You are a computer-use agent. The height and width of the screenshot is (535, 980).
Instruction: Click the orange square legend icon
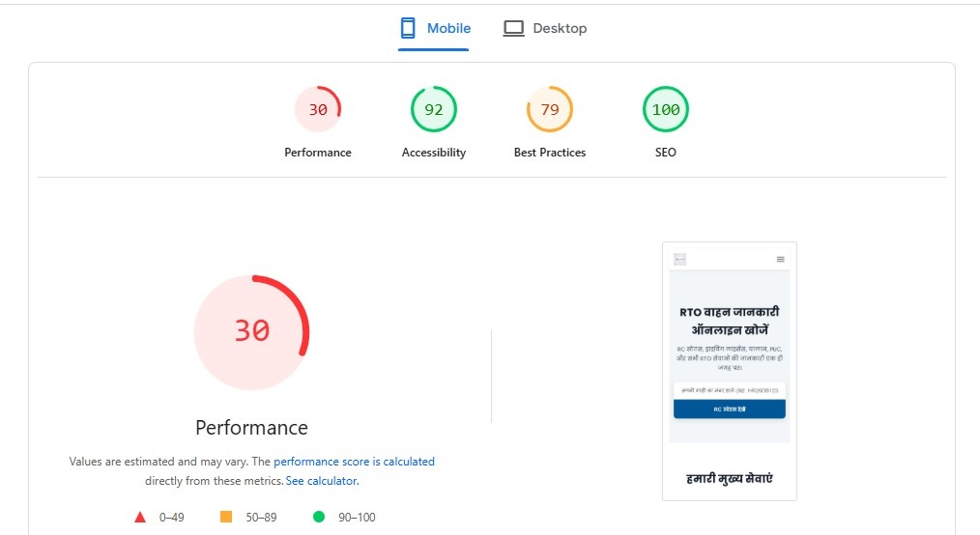click(x=226, y=518)
